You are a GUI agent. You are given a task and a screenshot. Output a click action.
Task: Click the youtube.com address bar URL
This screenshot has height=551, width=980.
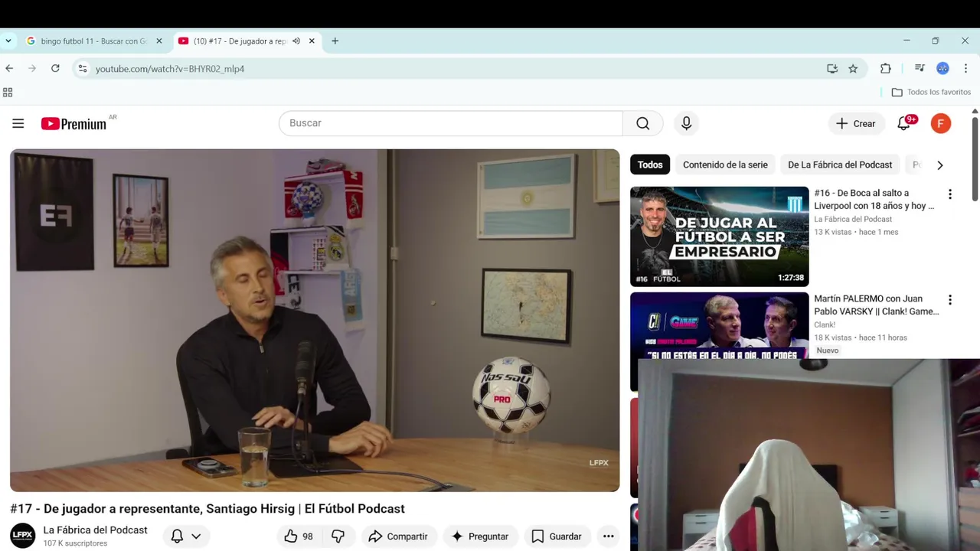point(170,69)
